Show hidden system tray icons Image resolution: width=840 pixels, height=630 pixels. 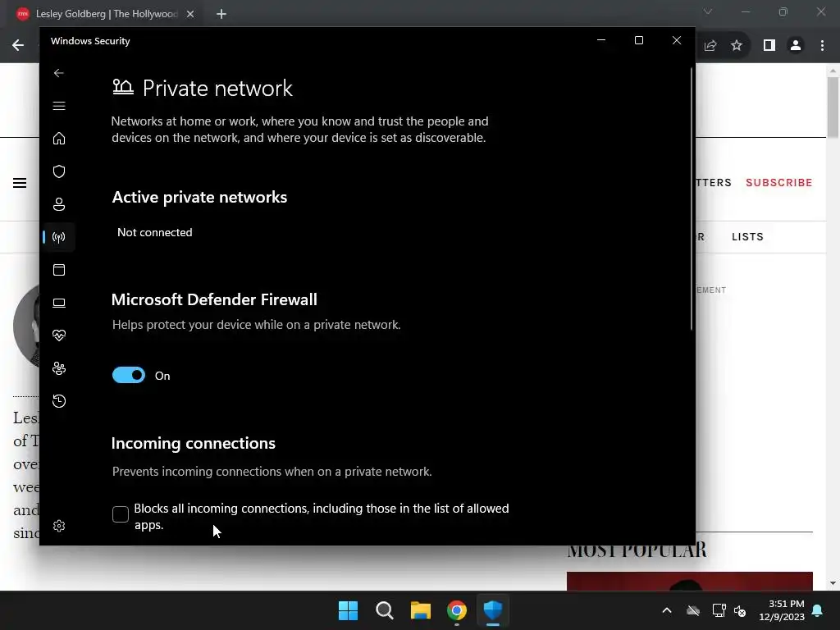(x=667, y=610)
